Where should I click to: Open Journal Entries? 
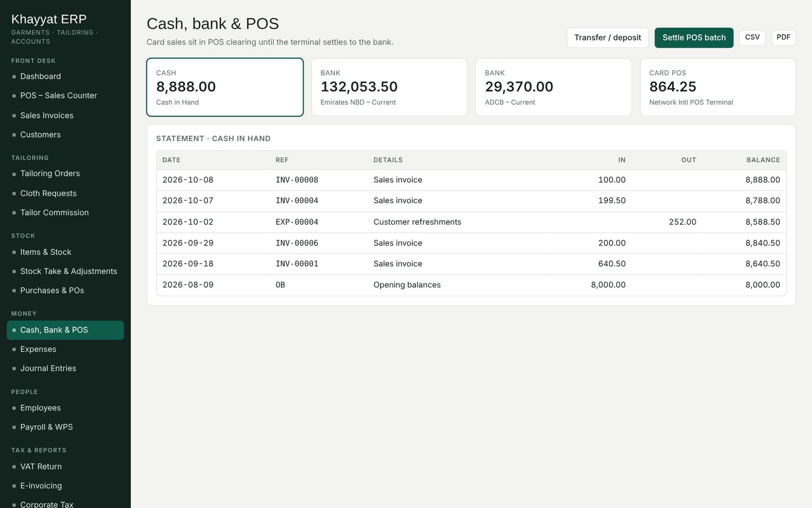tap(65, 368)
